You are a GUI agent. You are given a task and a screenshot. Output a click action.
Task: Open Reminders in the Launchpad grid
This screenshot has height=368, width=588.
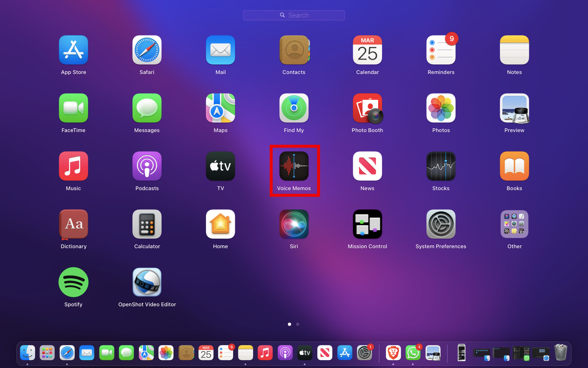[x=441, y=50]
